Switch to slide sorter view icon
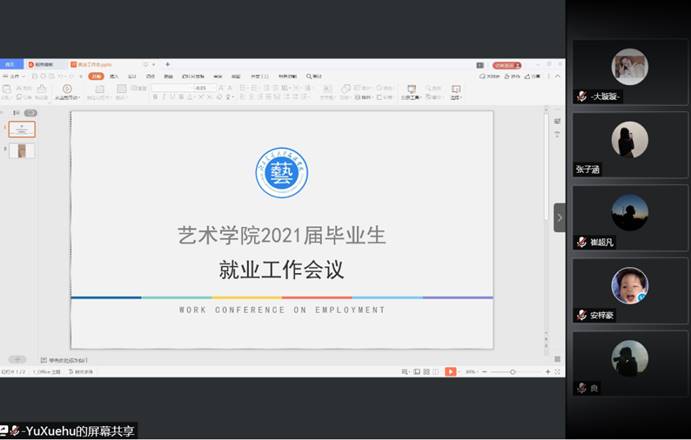The height and width of the screenshot is (440, 691). click(x=426, y=372)
